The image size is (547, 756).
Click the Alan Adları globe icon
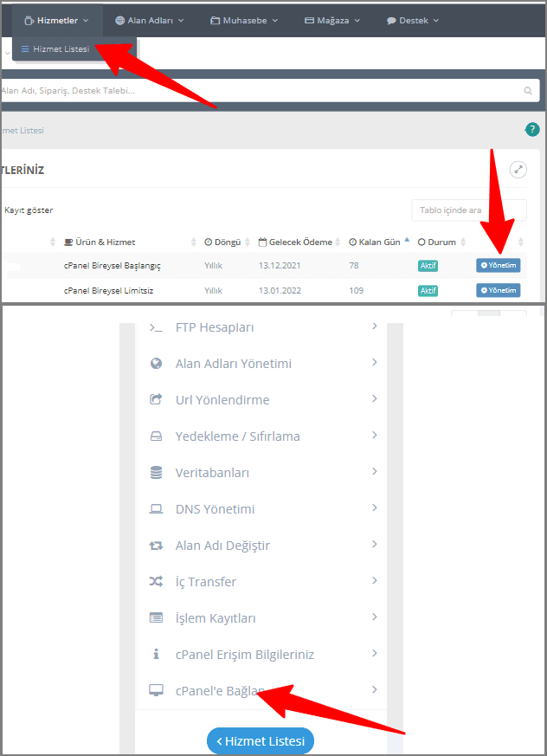(120, 21)
